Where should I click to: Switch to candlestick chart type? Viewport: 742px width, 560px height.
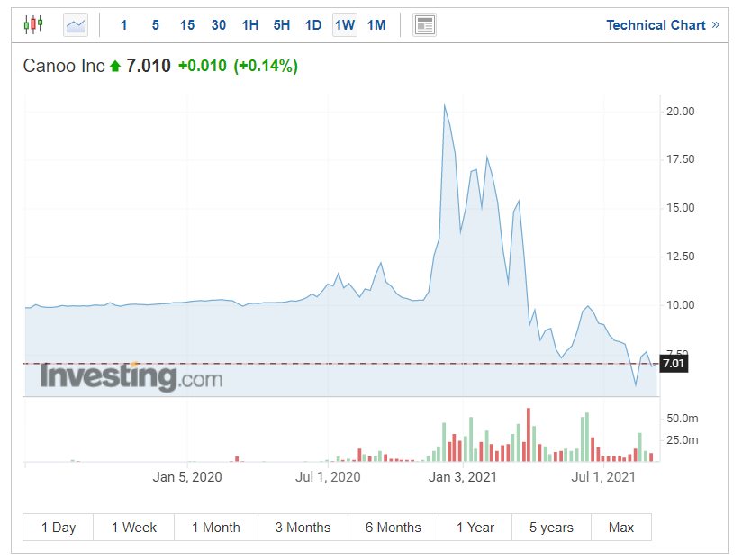33,24
